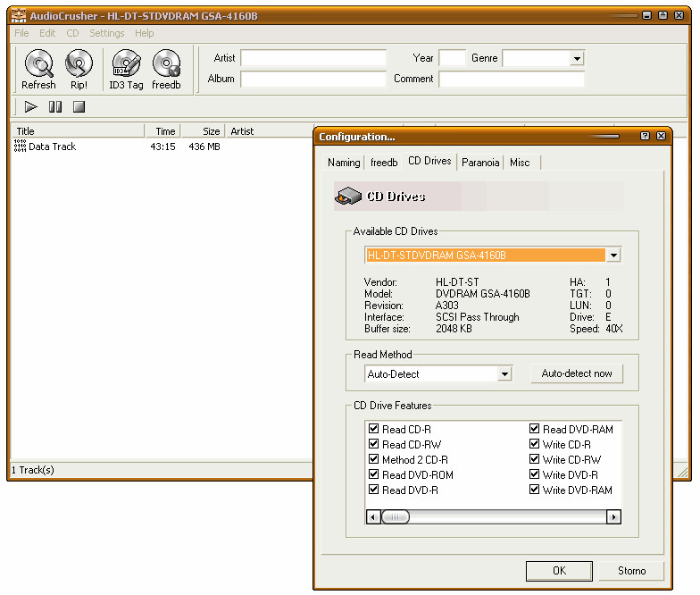This screenshot has width=700, height=595.
Task: Switch to the Naming tab
Action: tap(344, 163)
